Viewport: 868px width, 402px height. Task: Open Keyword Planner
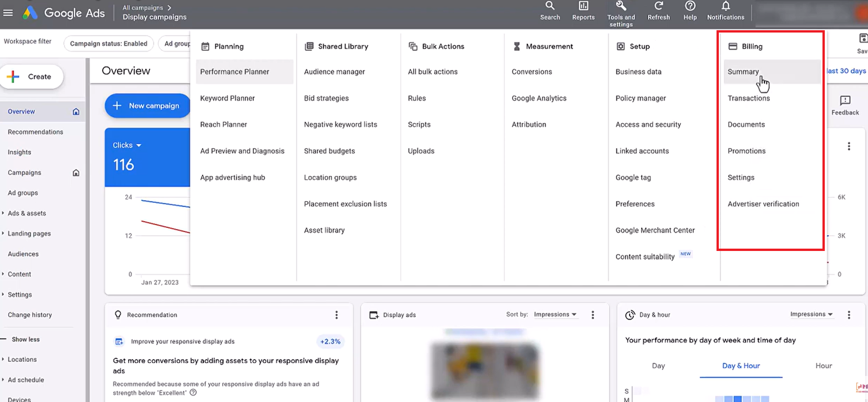point(228,98)
